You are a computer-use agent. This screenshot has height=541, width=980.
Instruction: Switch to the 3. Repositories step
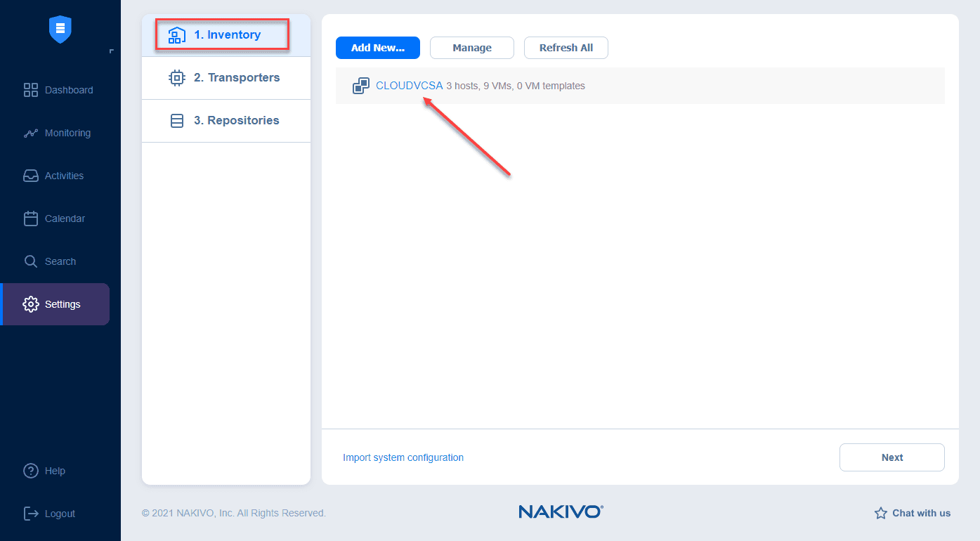point(226,121)
